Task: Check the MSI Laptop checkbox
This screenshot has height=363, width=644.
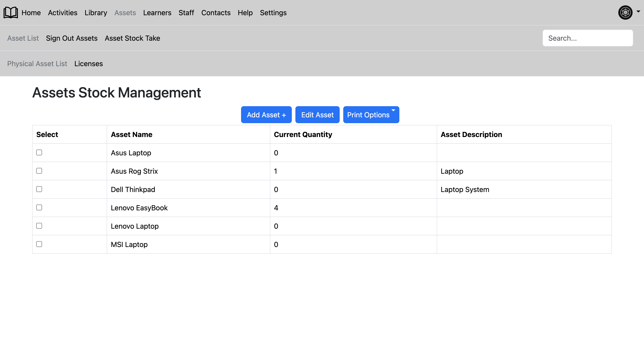Action: [x=39, y=244]
